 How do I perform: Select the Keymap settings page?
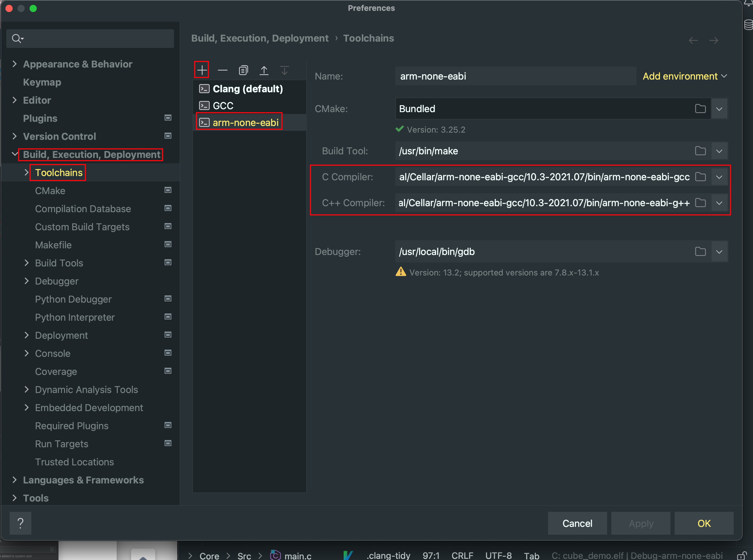click(x=42, y=82)
